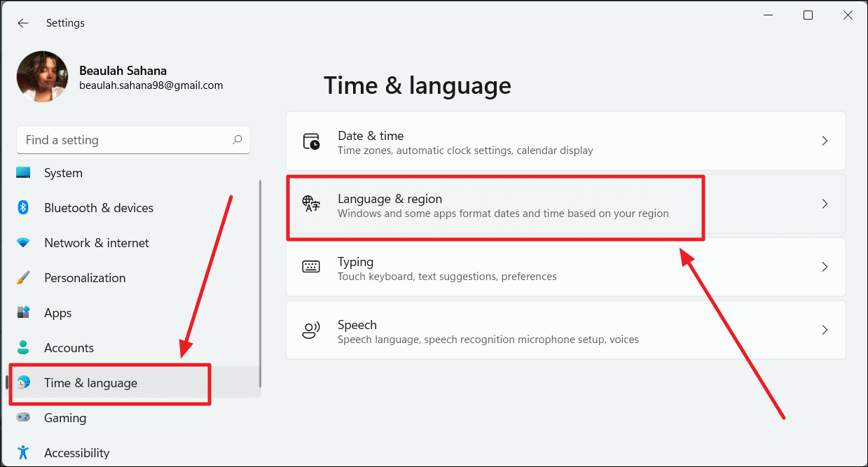Click Beaulah Sahana's account profile
This screenshot has width=868, height=467.
[x=105, y=76]
